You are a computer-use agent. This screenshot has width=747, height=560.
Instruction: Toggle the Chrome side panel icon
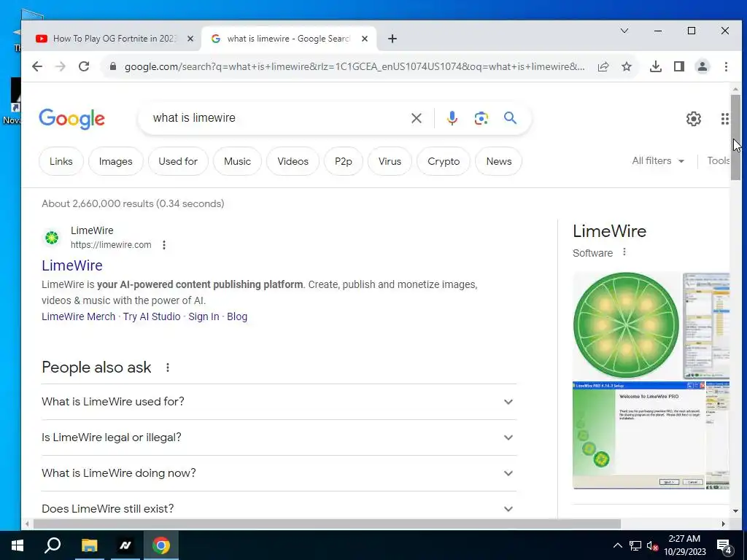[679, 66]
